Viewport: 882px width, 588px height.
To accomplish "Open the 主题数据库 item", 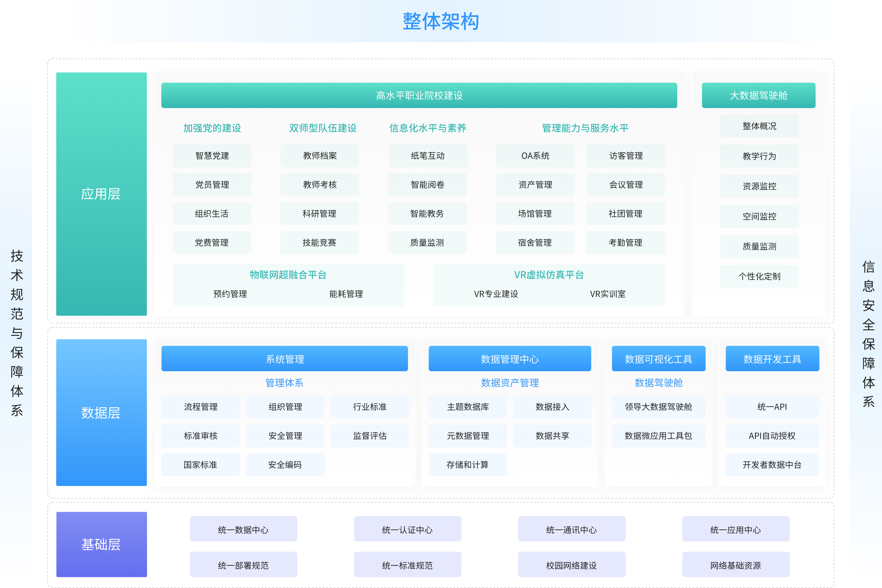I will (x=467, y=406).
